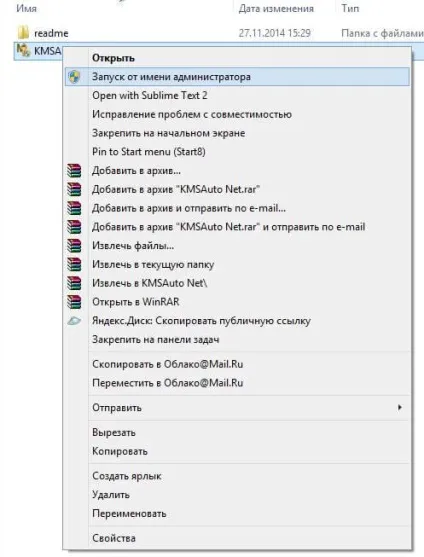This screenshot has width=424, height=557.
Task: Select 'Вырезать' in the context menu
Action: [237, 433]
